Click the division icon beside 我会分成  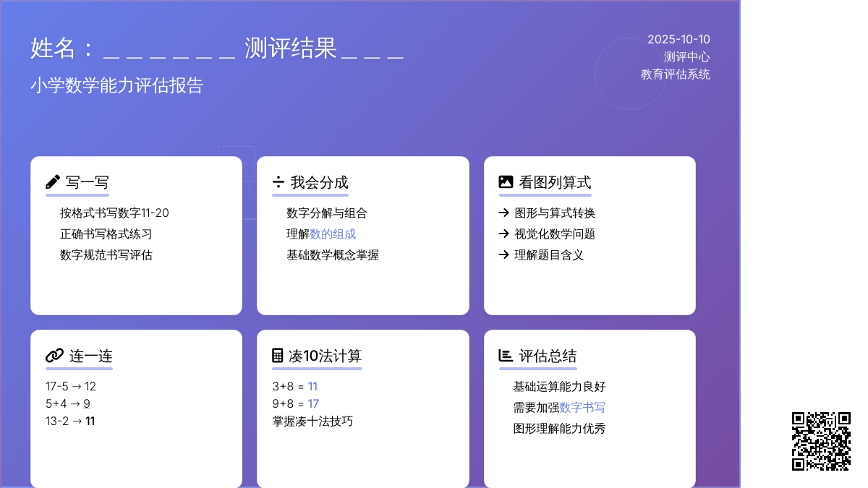click(x=278, y=182)
